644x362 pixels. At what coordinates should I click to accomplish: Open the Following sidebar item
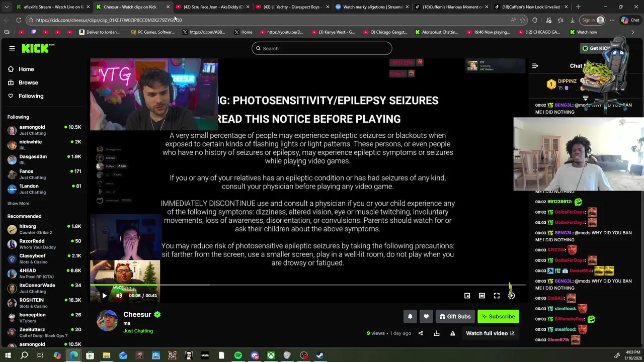point(31,96)
